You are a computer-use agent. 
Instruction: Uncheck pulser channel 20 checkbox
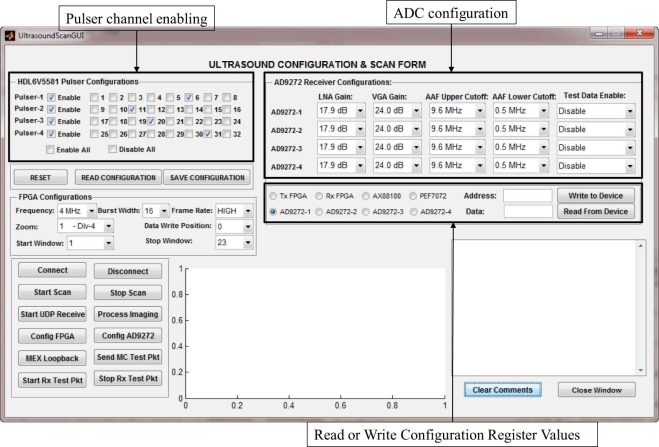click(x=151, y=121)
